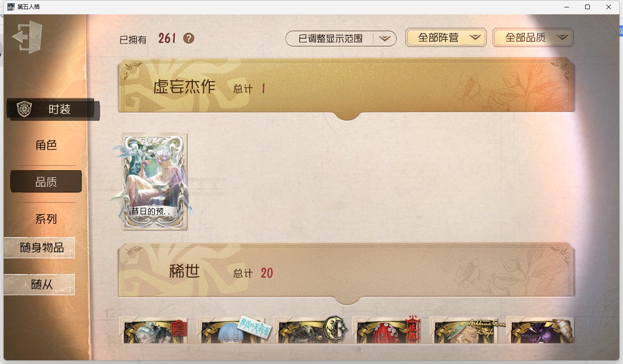
Task: Click the cursive signature badge
Action: coord(486,325)
